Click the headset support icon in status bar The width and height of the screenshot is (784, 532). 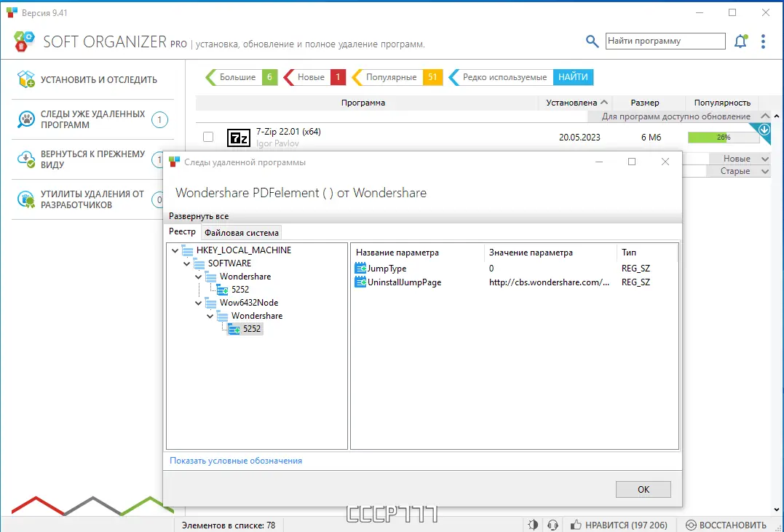(553, 525)
